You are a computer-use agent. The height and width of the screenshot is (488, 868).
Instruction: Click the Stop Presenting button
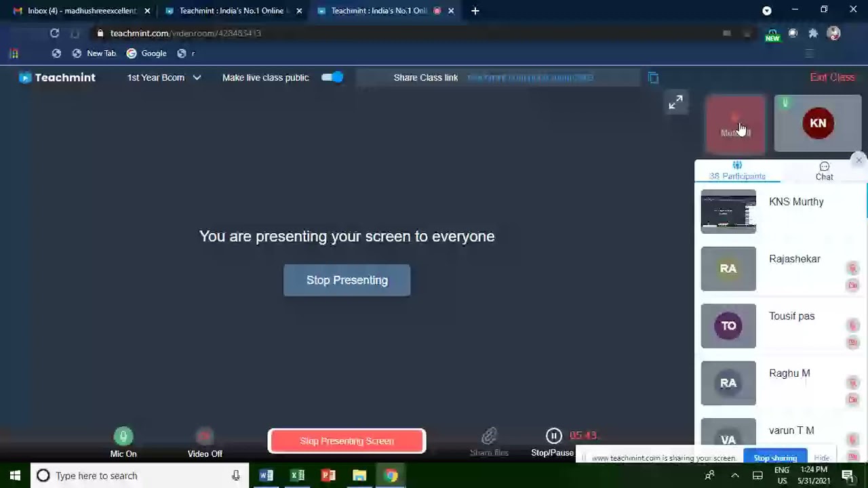coord(347,280)
